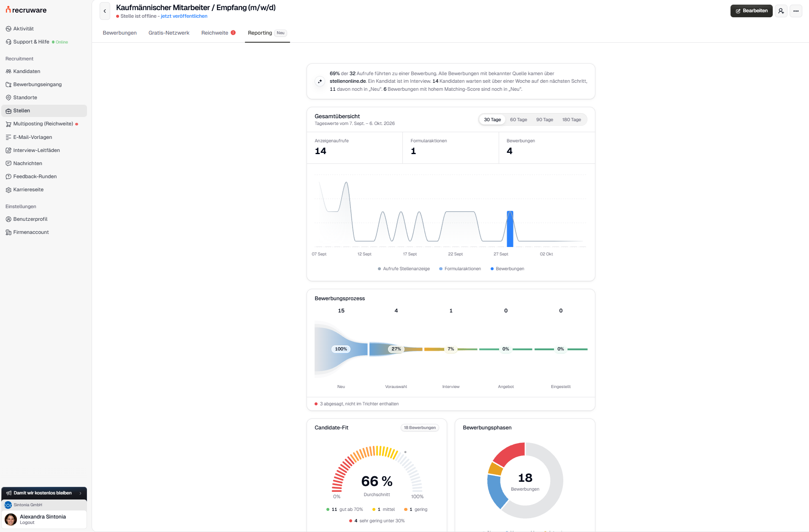Open Interview-Leitfäden icon
The width and height of the screenshot is (809, 532).
click(x=8, y=150)
